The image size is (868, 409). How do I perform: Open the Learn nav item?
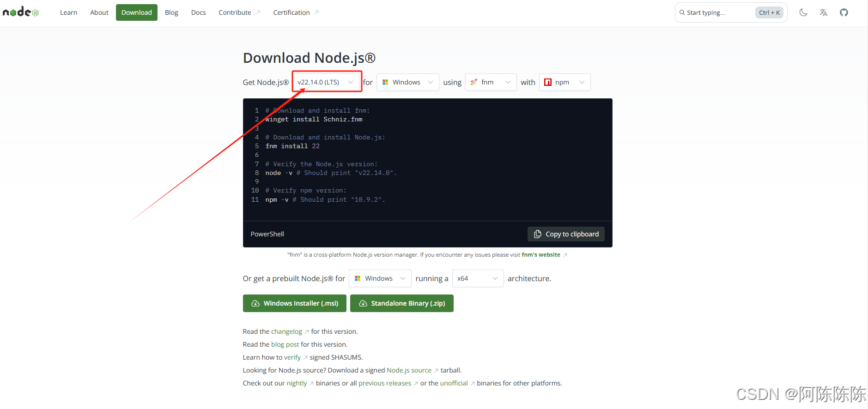[x=68, y=12]
